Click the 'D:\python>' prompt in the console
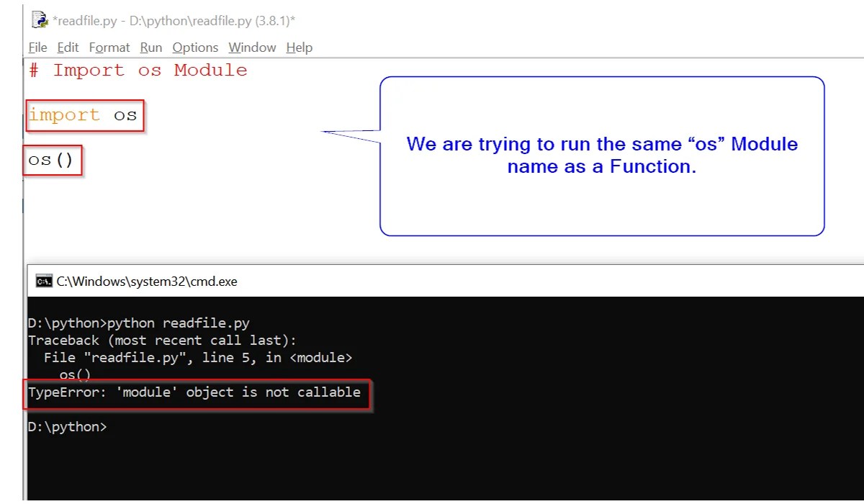Screen dimensions: 864x504 [x=67, y=426]
